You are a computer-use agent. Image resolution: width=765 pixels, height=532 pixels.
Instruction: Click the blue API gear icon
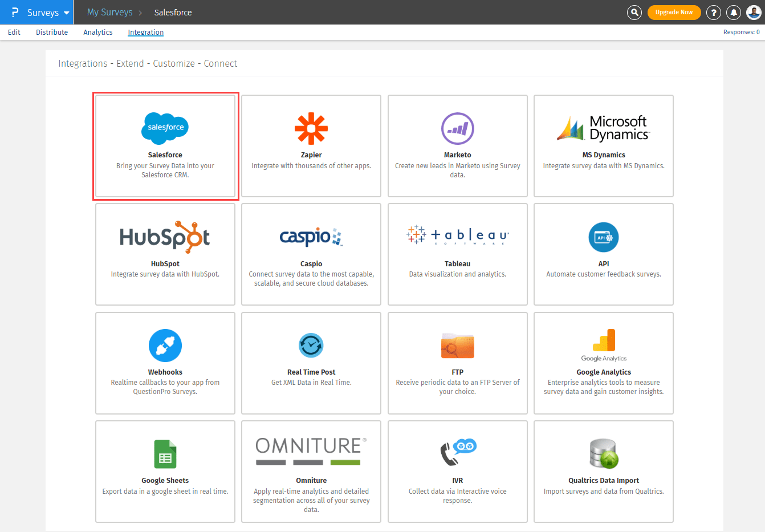coord(603,237)
